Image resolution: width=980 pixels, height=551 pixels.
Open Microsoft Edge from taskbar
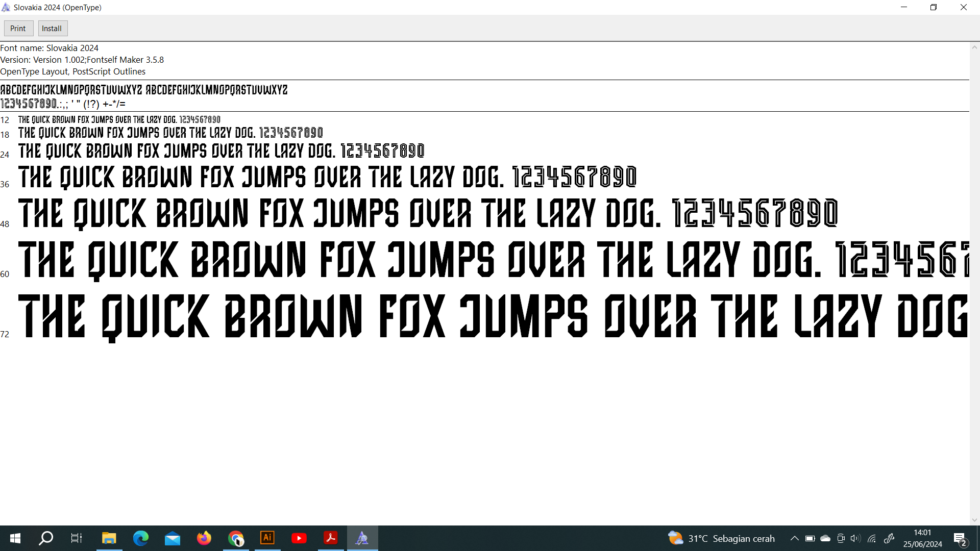pyautogui.click(x=141, y=538)
